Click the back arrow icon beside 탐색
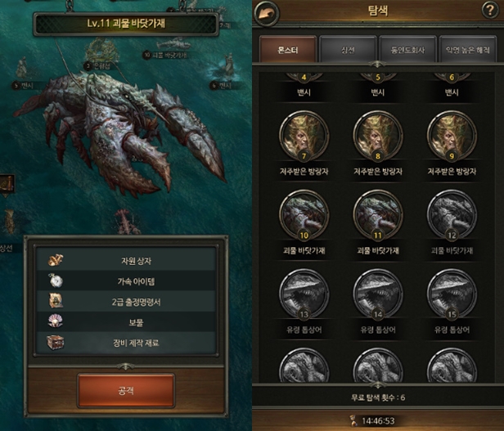This screenshot has height=431, width=504. click(267, 14)
